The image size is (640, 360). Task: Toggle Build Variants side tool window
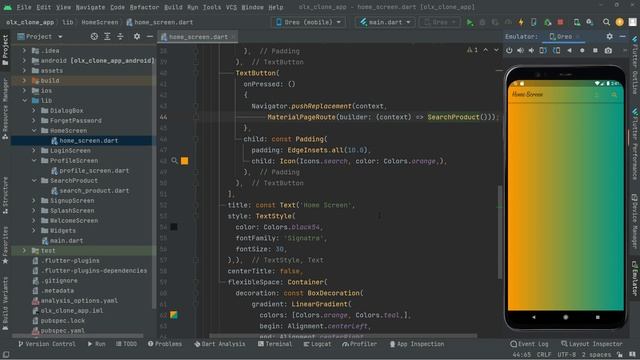(x=5, y=303)
